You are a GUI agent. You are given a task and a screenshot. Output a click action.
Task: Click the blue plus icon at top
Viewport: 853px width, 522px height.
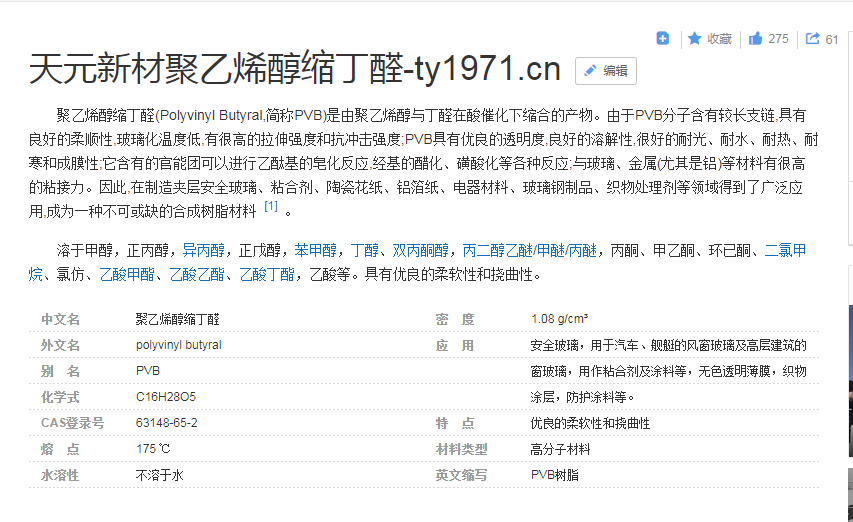tap(662, 38)
